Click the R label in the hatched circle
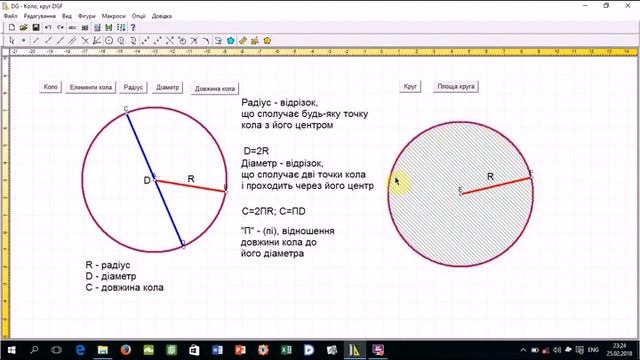The width and height of the screenshot is (640, 360). [x=490, y=177]
